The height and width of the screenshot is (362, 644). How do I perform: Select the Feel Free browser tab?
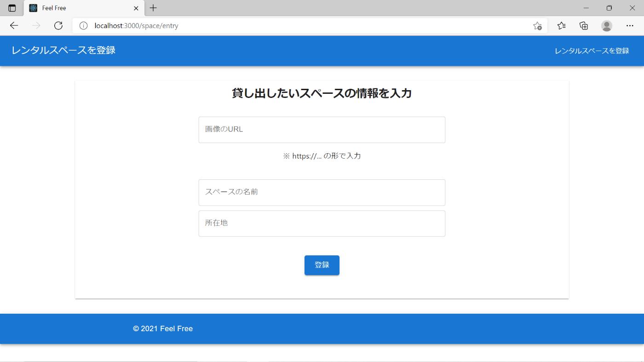[84, 8]
